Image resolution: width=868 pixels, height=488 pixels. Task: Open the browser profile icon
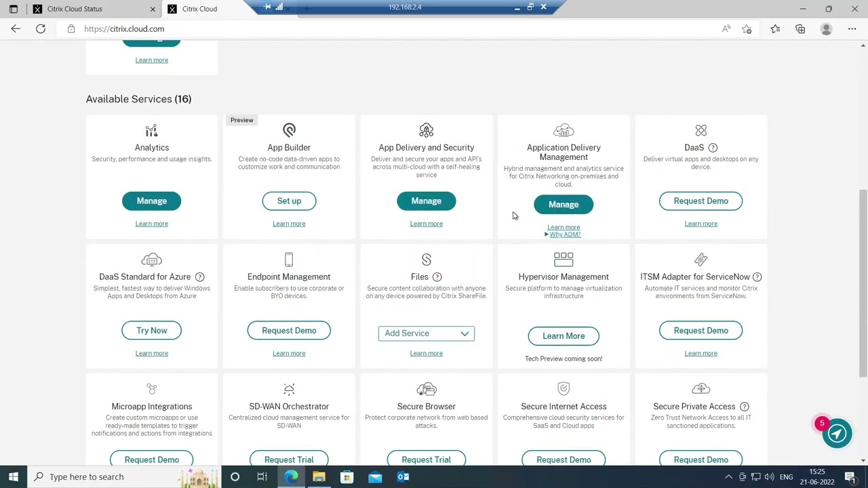click(826, 29)
